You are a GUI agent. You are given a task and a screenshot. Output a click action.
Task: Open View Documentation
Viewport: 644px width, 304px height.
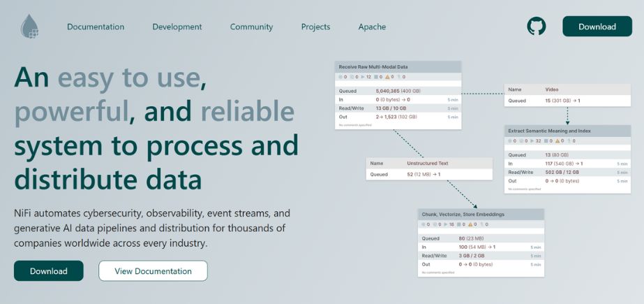(153, 271)
